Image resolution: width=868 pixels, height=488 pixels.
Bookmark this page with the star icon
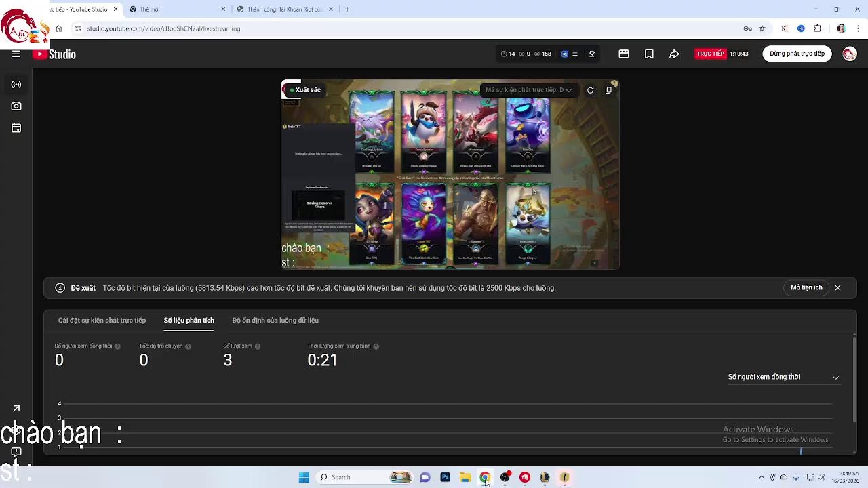[x=762, y=28]
